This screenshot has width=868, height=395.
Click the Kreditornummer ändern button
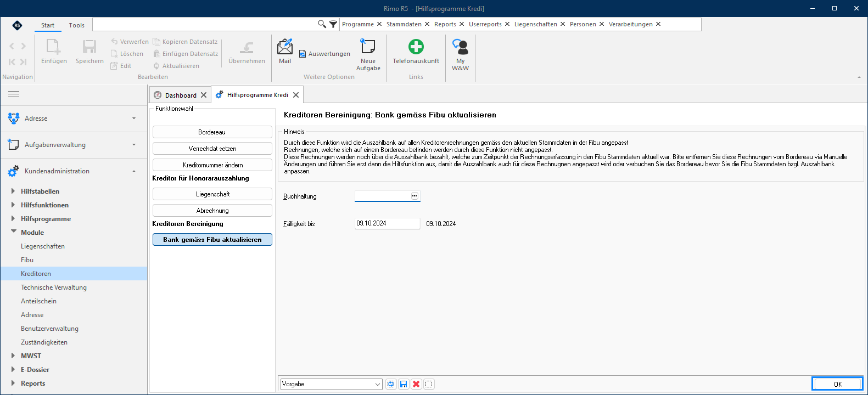click(x=212, y=165)
